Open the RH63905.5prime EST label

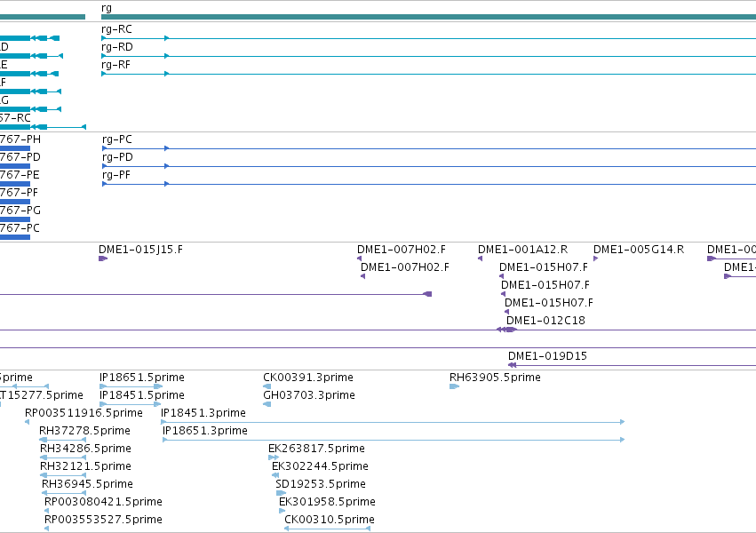[x=495, y=378]
